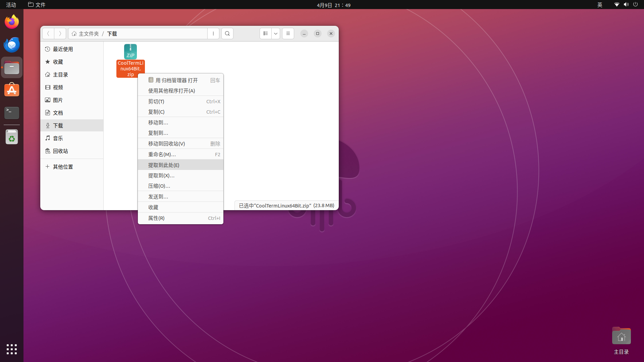Toggle list view icon in toolbar
The height and width of the screenshot is (362, 644).
click(x=265, y=34)
